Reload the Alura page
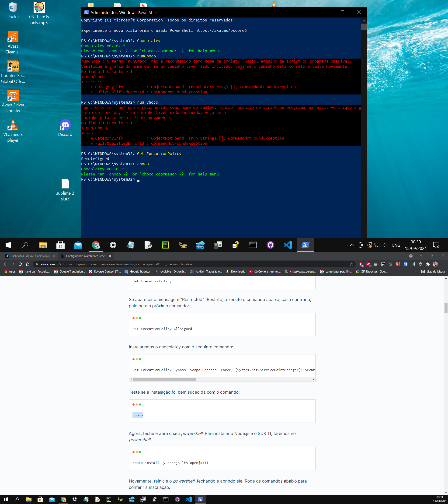 [x=20, y=264]
